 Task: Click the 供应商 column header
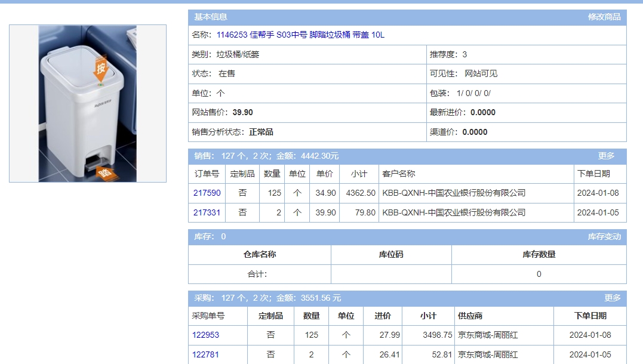(x=504, y=316)
